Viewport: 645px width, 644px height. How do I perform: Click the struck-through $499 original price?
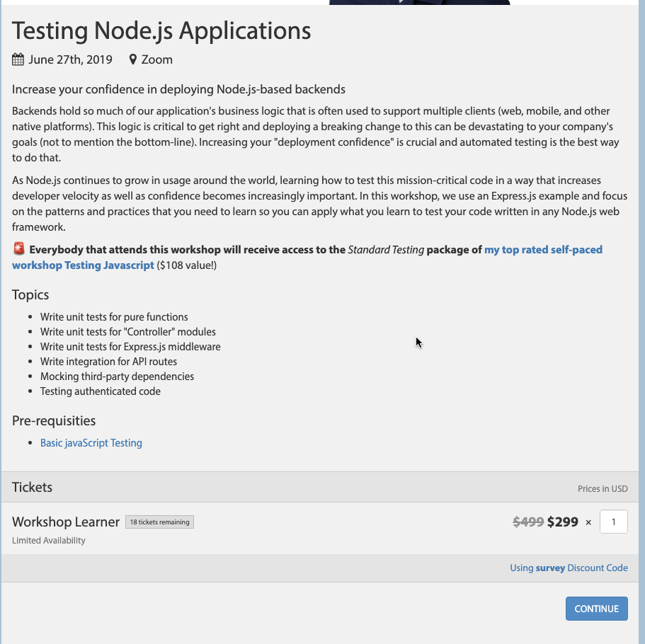528,522
